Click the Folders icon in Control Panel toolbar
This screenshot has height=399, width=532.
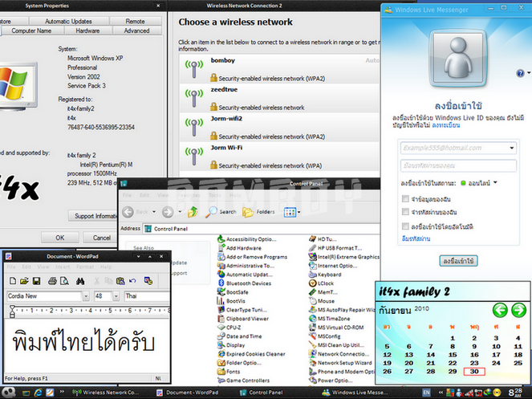point(258,212)
